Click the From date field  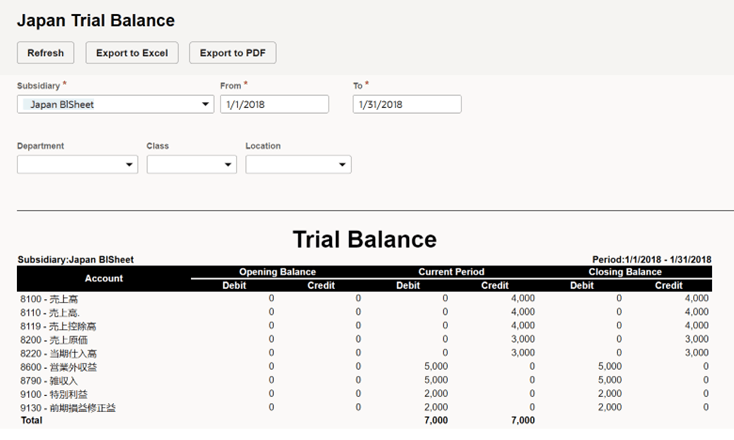click(274, 104)
